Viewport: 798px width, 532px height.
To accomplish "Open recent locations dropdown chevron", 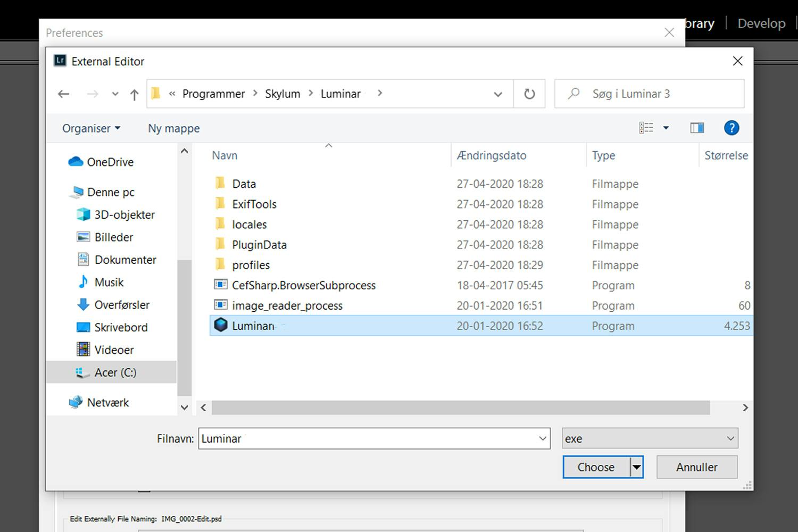I will tap(115, 94).
